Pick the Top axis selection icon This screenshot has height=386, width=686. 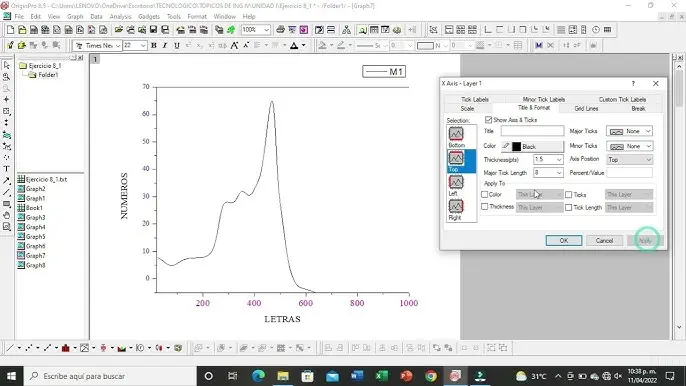[x=456, y=158]
